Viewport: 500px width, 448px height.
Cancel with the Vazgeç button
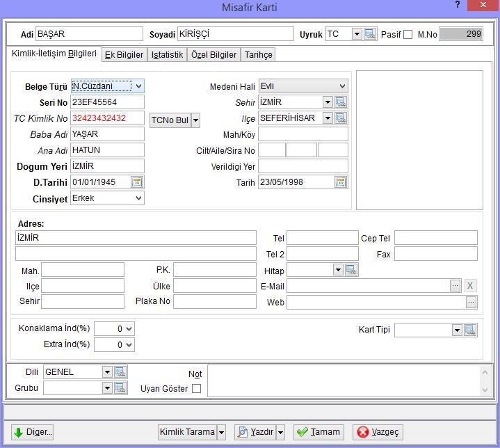pos(378,433)
